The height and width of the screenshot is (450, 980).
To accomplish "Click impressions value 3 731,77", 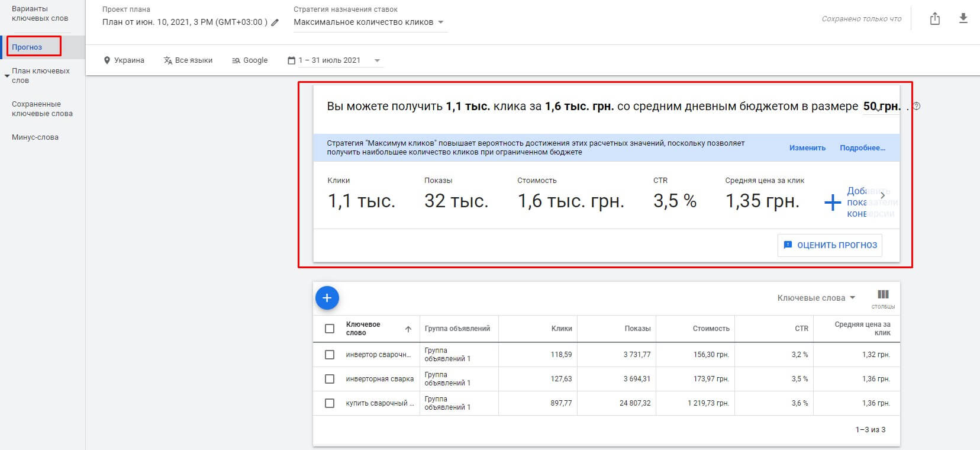I will click(637, 355).
